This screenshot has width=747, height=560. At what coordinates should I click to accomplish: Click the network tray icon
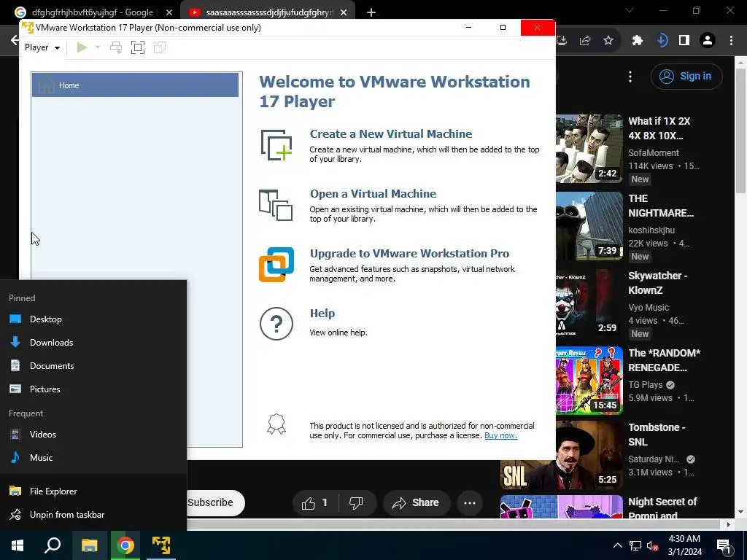(635, 545)
